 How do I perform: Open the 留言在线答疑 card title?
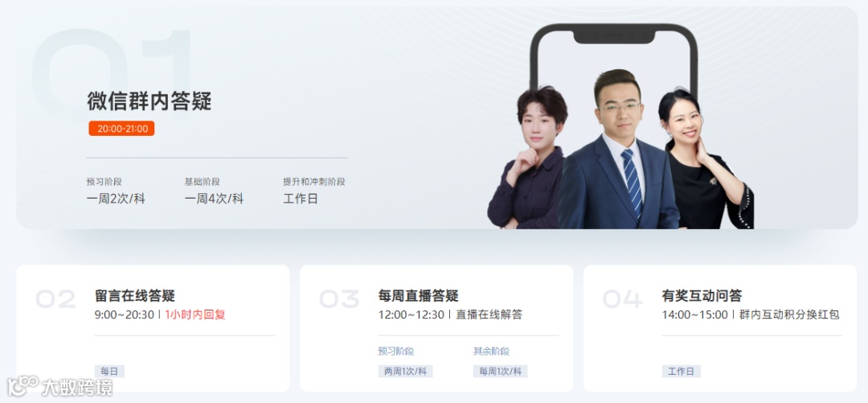(x=135, y=296)
